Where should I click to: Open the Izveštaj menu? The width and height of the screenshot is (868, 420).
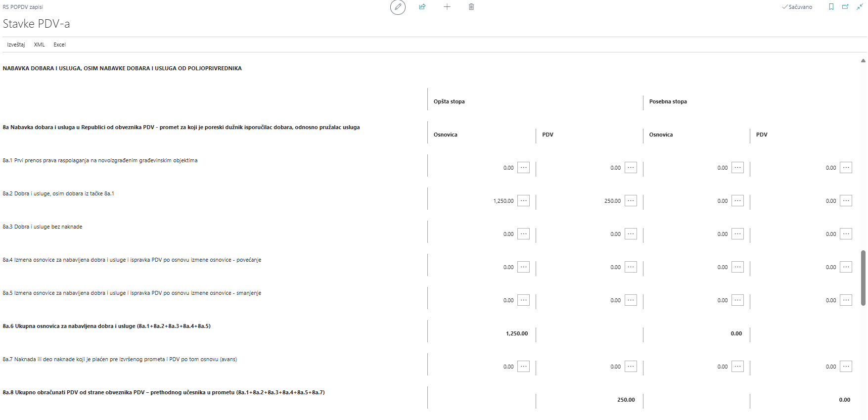16,45
